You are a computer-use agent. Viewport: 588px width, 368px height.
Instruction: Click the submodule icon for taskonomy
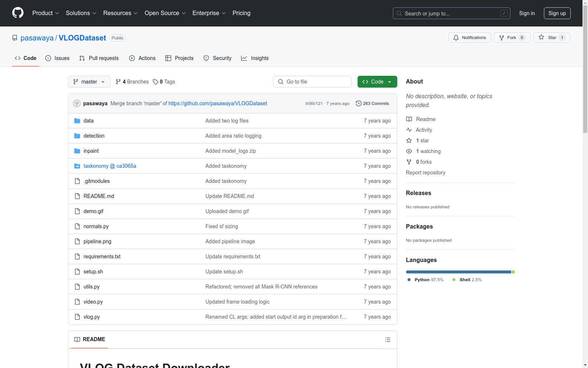(x=77, y=166)
